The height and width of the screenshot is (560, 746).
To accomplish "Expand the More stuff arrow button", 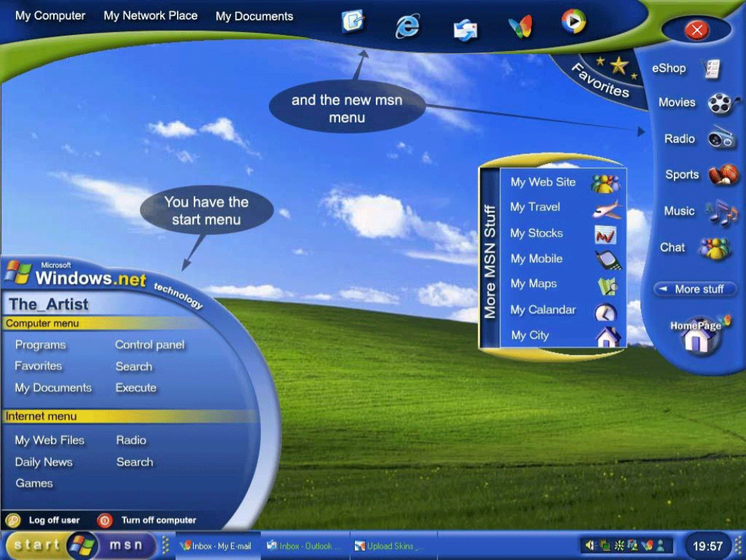I will tap(696, 289).
